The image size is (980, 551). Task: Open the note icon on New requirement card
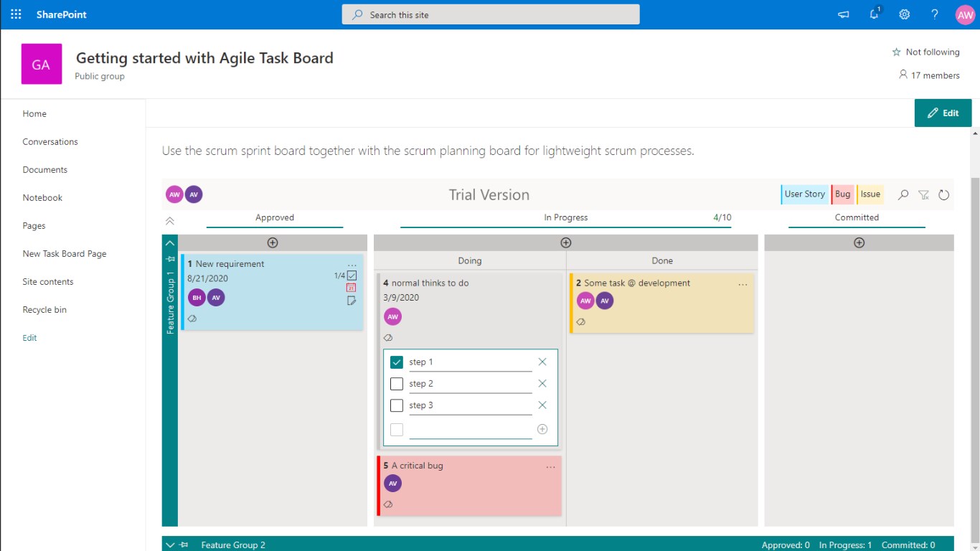[352, 301]
